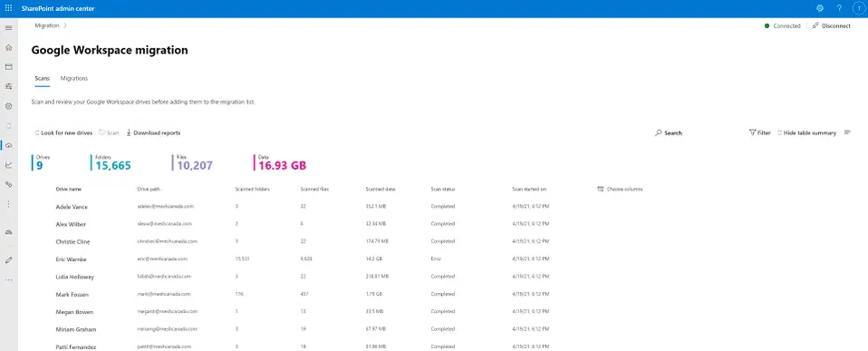Image resolution: width=868 pixels, height=351 pixels.
Task: Open settings gear in top bar
Action: 820,8
